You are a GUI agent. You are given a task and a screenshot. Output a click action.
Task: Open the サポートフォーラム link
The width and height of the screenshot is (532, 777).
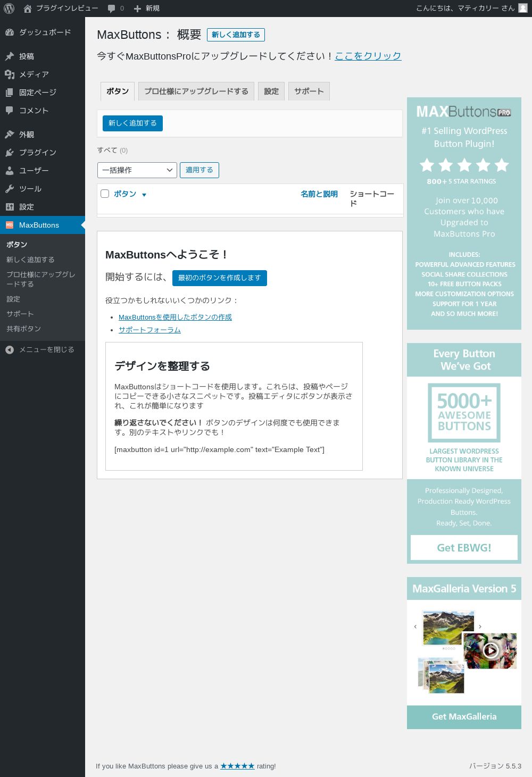(149, 330)
